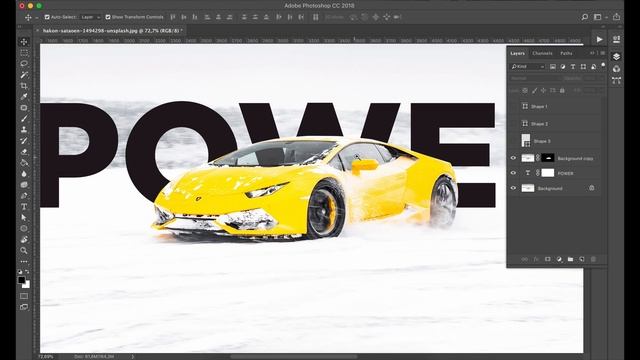Hide the Background copy layer
Screen dimensions: 640x360
pos(513,158)
